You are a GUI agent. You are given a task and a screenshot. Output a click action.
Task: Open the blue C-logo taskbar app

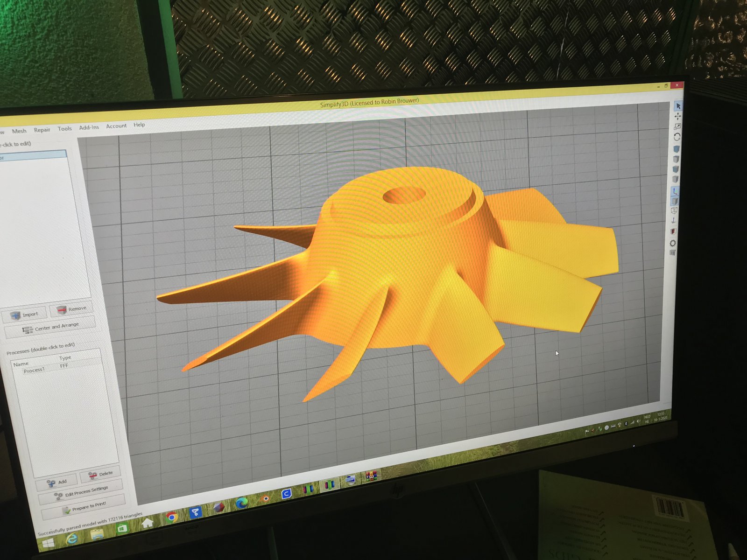click(x=286, y=494)
